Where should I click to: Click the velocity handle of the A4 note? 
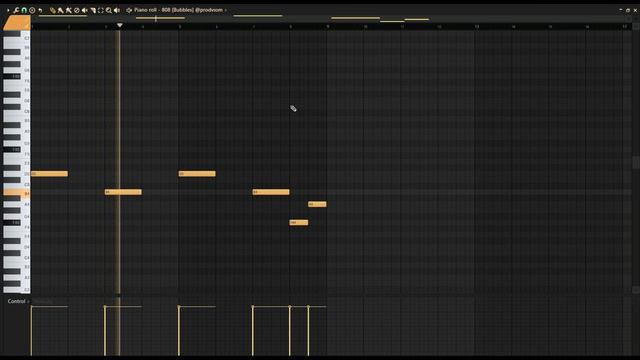tap(308, 307)
